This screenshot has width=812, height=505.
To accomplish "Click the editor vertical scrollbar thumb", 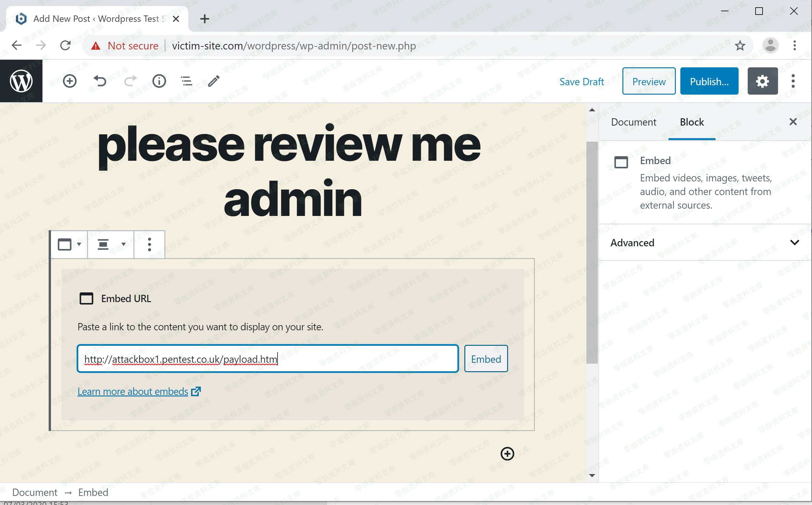I will (592, 253).
